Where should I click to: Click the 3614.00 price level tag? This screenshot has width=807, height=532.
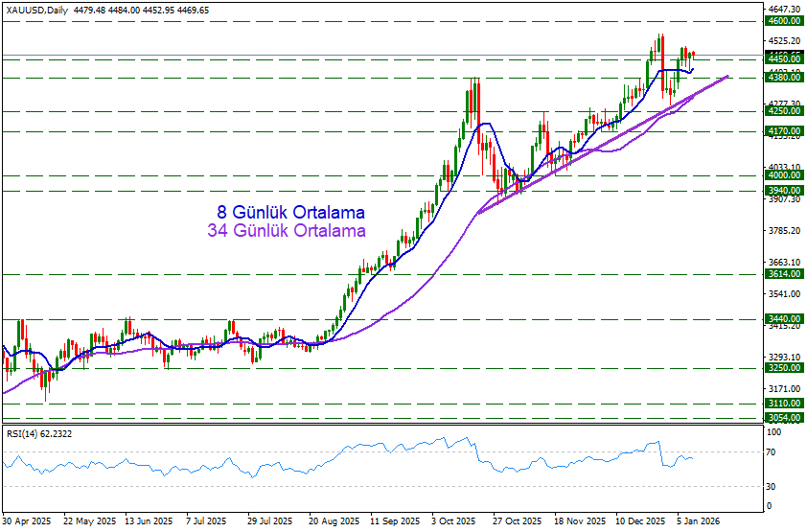tap(783, 275)
